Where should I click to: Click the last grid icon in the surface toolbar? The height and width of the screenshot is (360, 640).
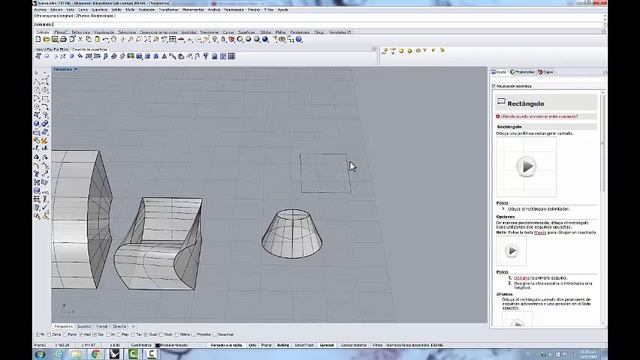tap(231, 56)
